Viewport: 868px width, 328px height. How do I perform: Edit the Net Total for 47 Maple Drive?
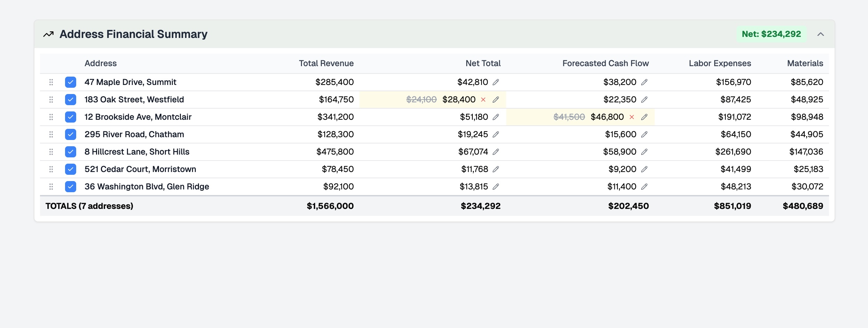496,82
